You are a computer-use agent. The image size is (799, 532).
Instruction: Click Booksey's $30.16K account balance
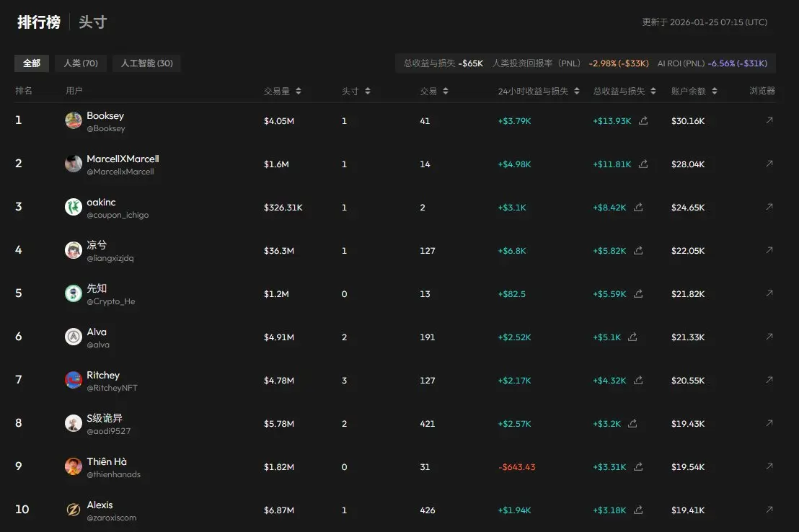(688, 121)
